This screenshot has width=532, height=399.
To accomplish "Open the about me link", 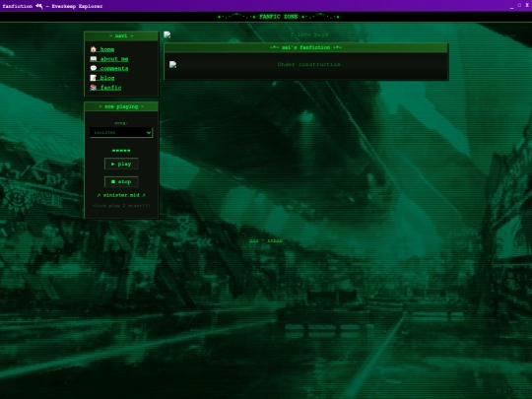I will (x=114, y=59).
